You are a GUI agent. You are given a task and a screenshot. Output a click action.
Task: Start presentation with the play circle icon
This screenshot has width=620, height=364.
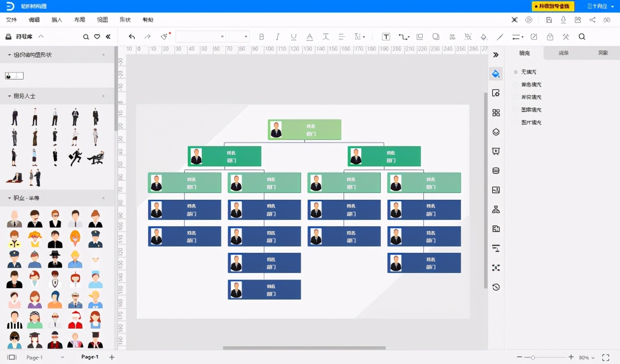(x=529, y=20)
